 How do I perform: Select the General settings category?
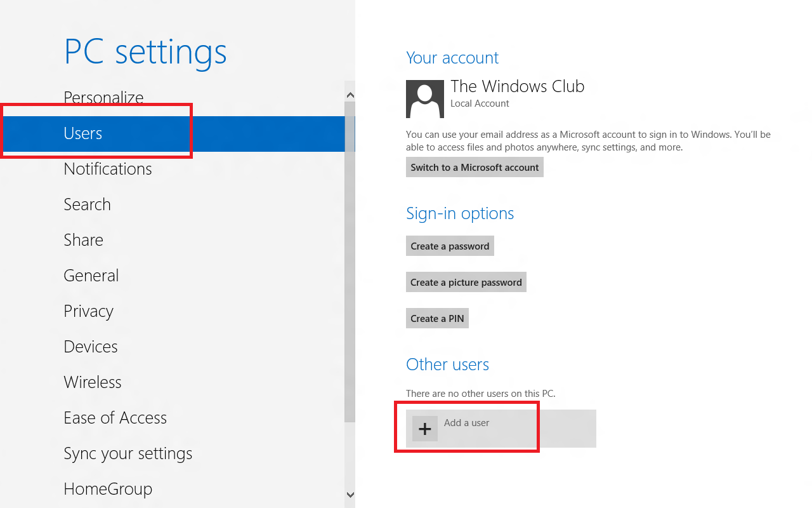click(91, 276)
